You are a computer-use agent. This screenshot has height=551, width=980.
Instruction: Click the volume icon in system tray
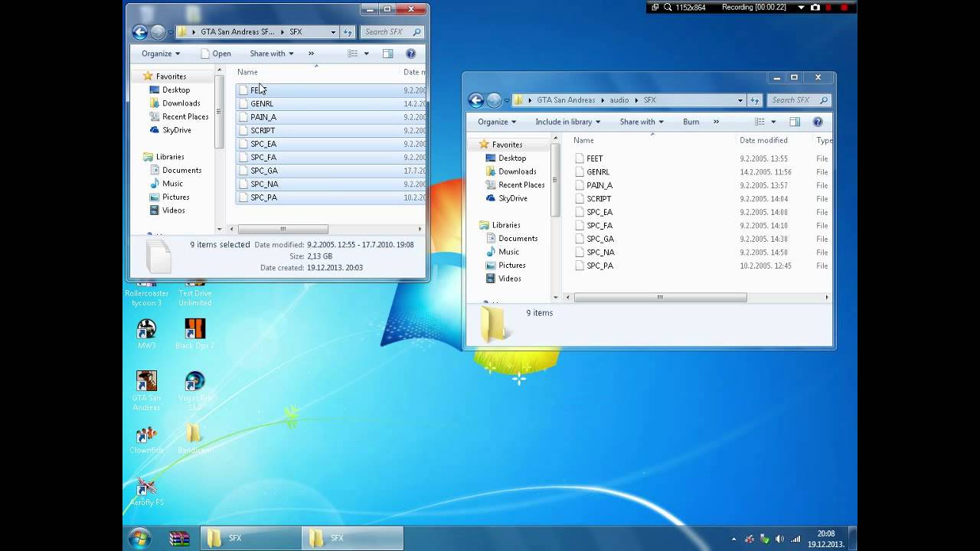779,539
